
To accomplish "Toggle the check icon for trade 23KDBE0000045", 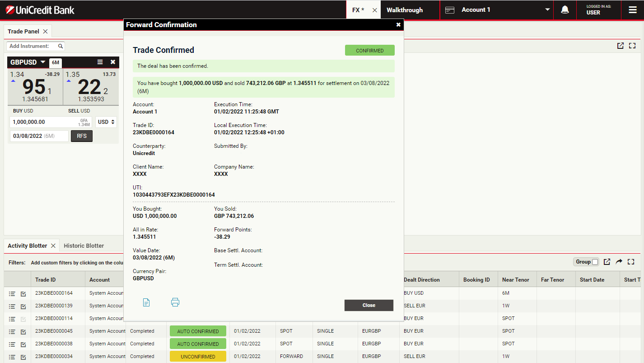I will [x=23, y=331].
